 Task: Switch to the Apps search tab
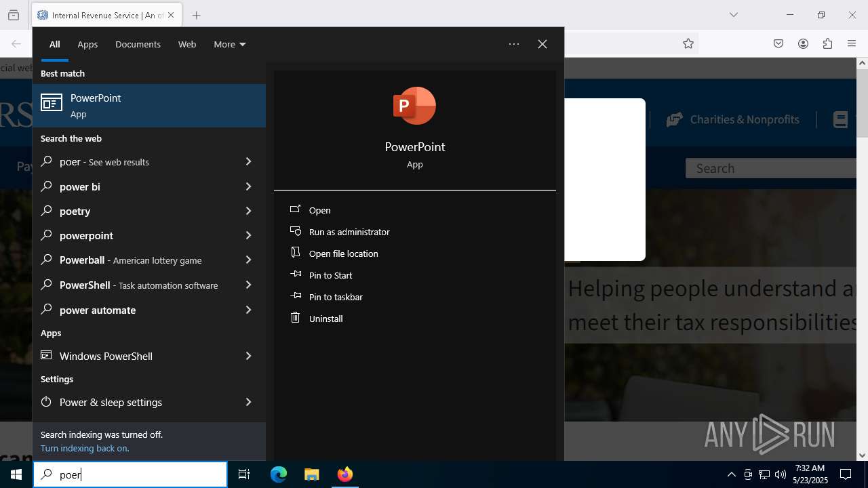click(x=87, y=44)
